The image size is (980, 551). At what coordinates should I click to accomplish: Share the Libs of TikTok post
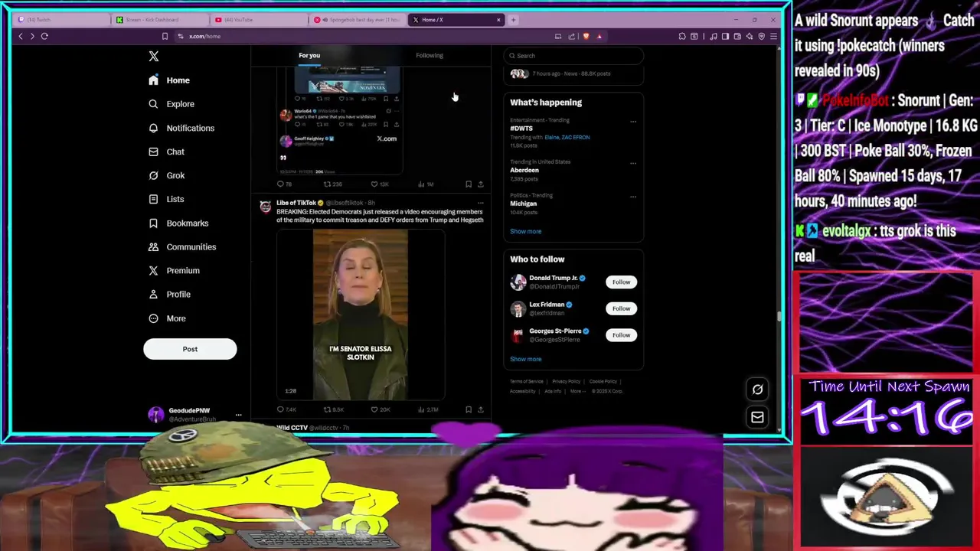coord(480,409)
